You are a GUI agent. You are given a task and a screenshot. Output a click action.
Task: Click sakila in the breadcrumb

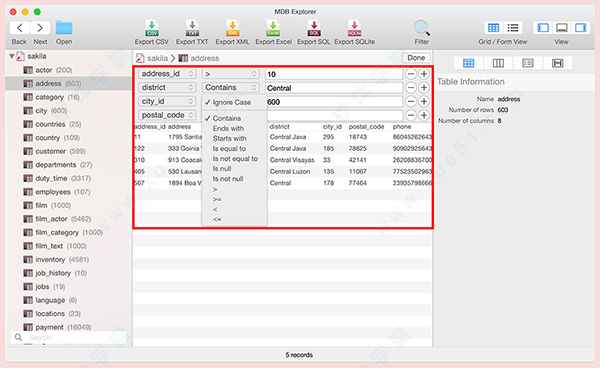(x=157, y=58)
